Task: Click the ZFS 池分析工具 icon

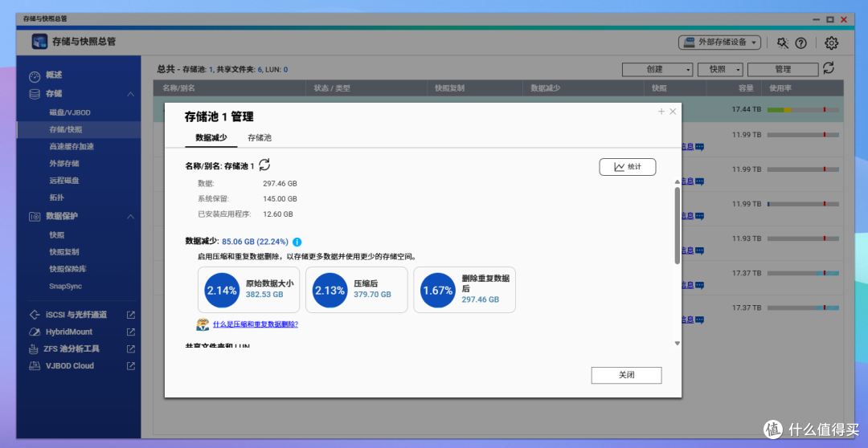Action: coord(35,349)
